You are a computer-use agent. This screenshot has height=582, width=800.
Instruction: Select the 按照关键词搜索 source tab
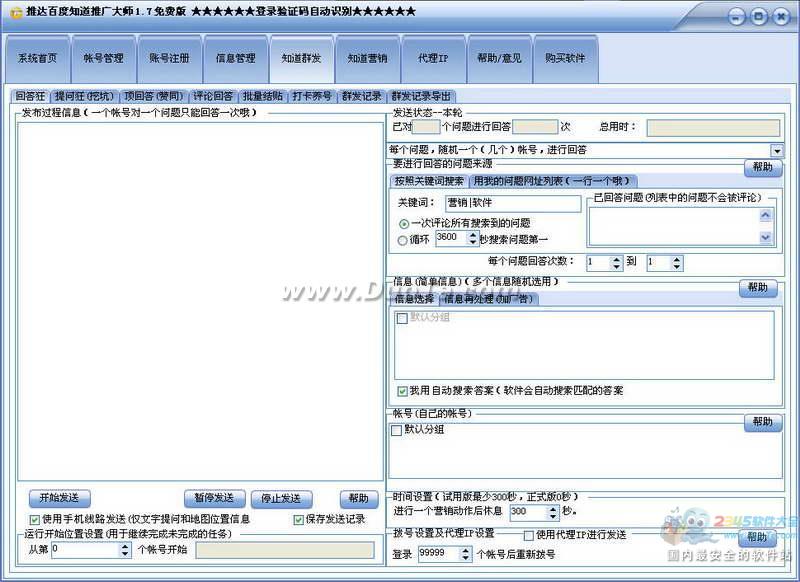click(x=429, y=181)
